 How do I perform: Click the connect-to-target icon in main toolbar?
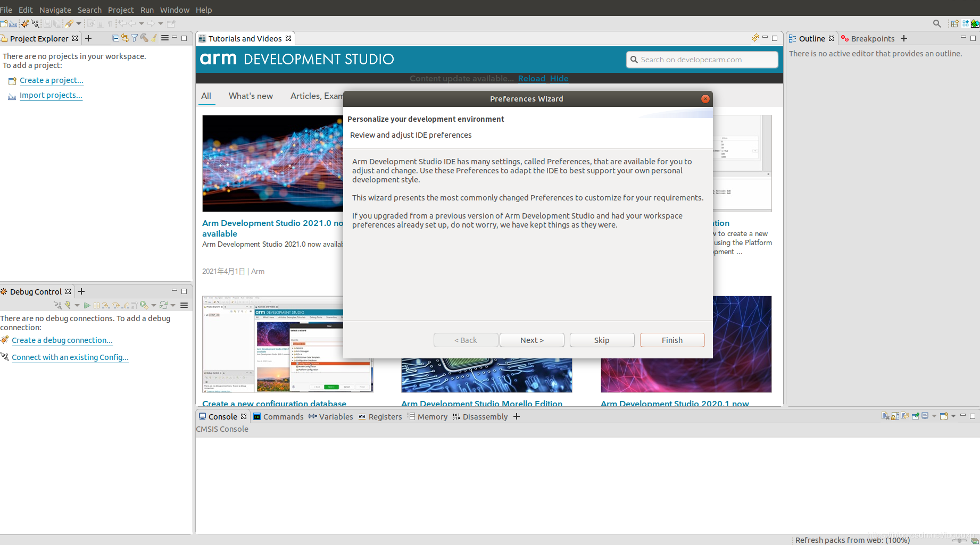pos(35,23)
